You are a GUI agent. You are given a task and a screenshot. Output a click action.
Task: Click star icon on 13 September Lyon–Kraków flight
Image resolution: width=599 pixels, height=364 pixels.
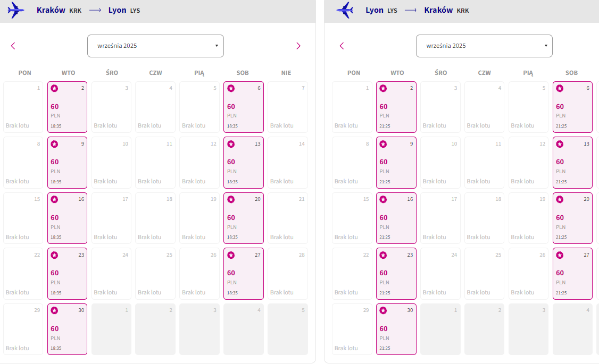pos(560,144)
